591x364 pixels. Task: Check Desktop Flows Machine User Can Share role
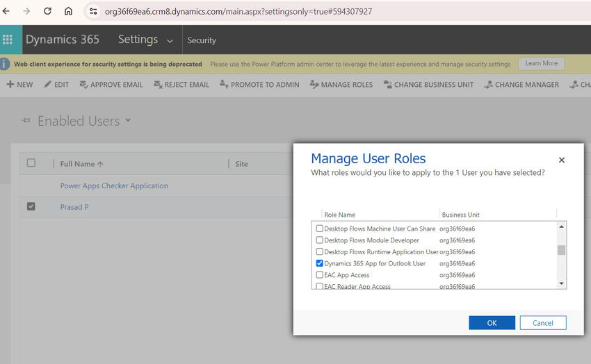coord(319,229)
